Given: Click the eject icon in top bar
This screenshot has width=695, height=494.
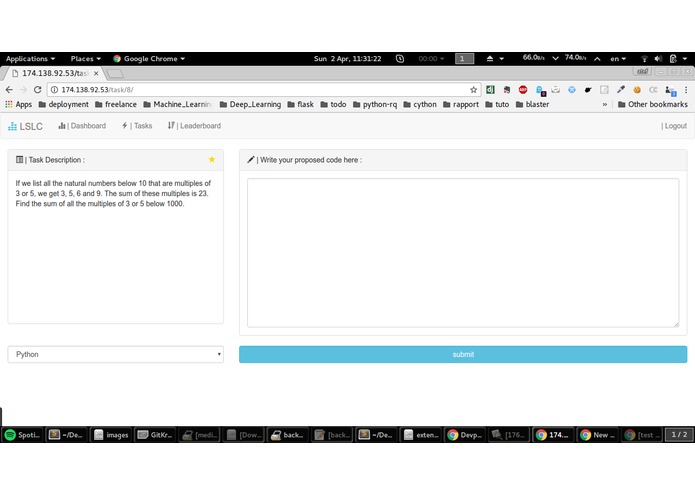Looking at the screenshot, I should (490, 58).
